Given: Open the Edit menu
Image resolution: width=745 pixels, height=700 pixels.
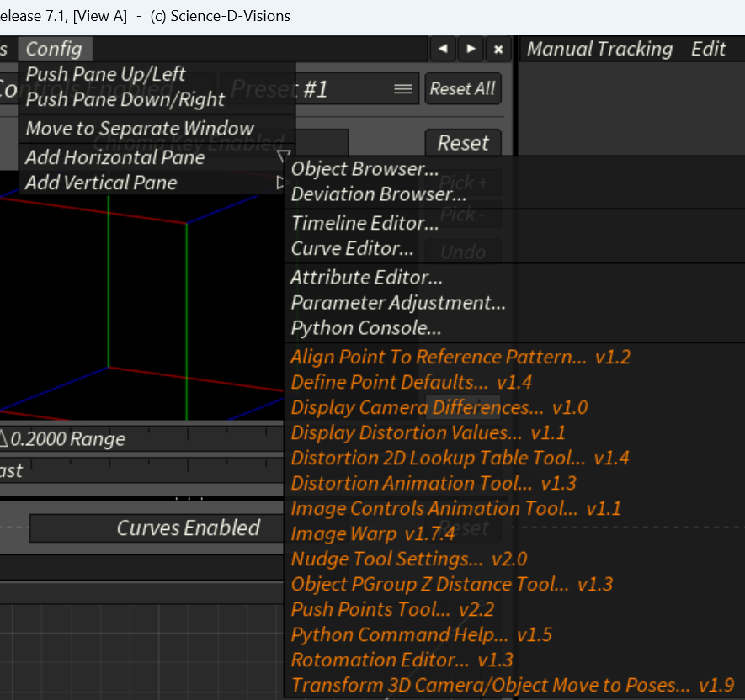Looking at the screenshot, I should [x=708, y=49].
